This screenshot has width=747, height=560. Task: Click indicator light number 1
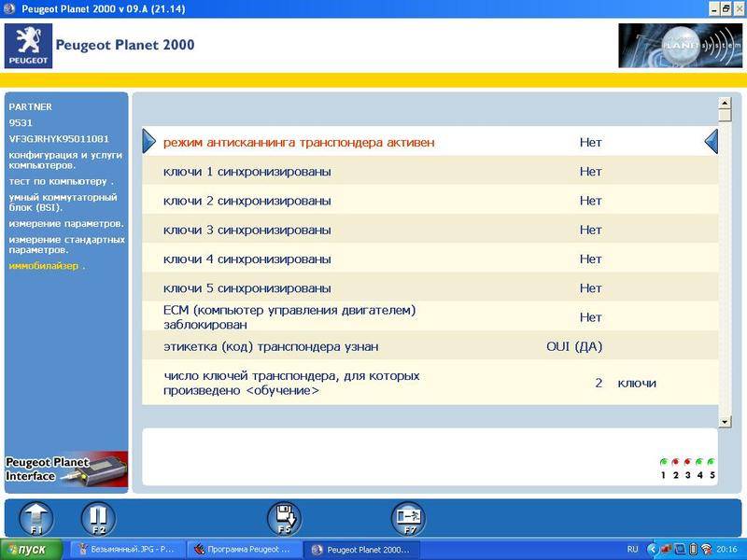[x=664, y=463]
